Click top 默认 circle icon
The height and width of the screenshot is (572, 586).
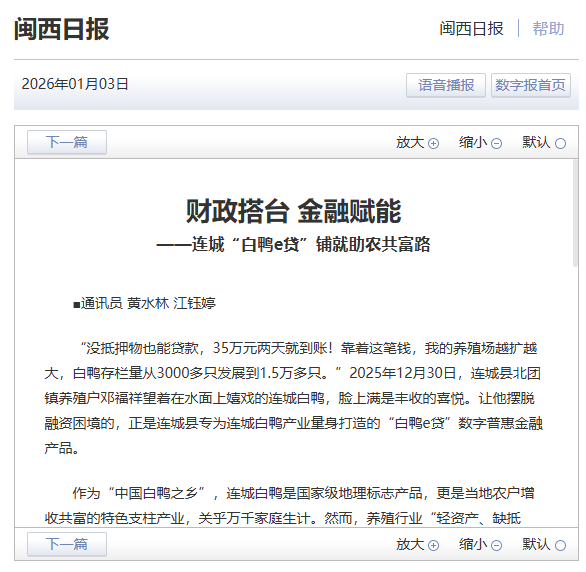(x=560, y=143)
